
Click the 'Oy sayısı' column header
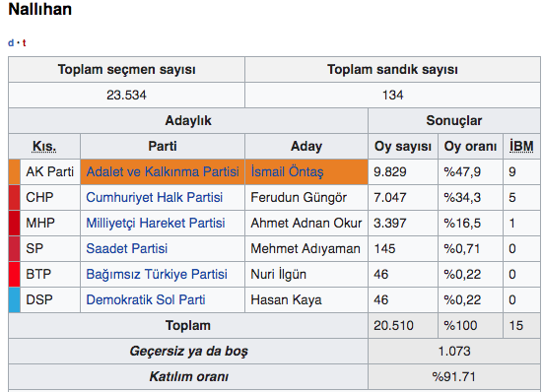pos(403,147)
